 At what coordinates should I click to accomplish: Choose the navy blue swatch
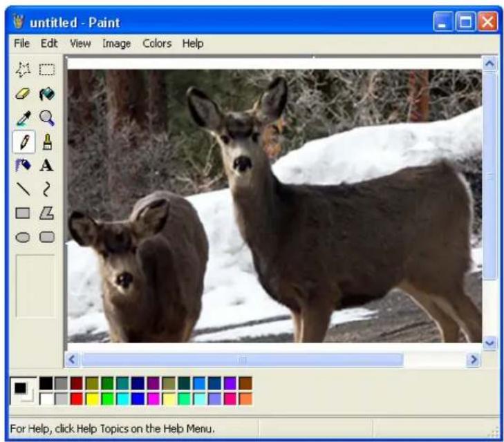click(x=138, y=383)
